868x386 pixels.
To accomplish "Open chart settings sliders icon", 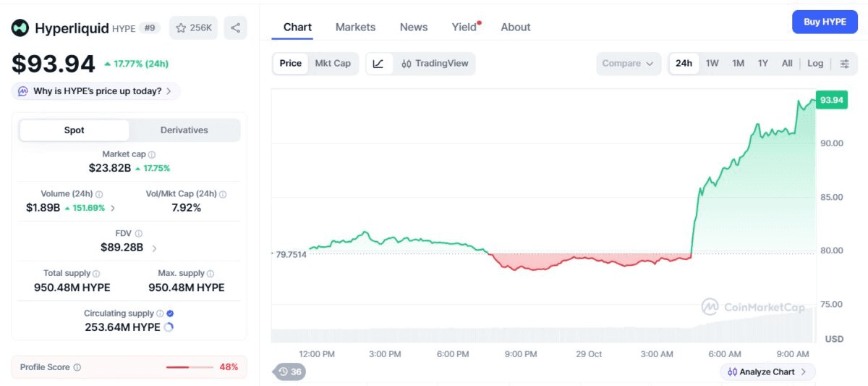I will click(844, 64).
